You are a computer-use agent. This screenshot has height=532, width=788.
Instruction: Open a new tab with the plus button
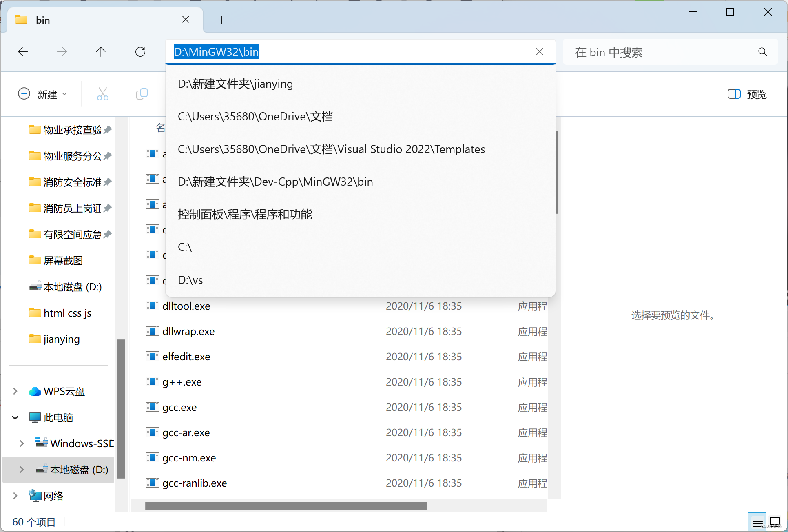click(x=221, y=20)
